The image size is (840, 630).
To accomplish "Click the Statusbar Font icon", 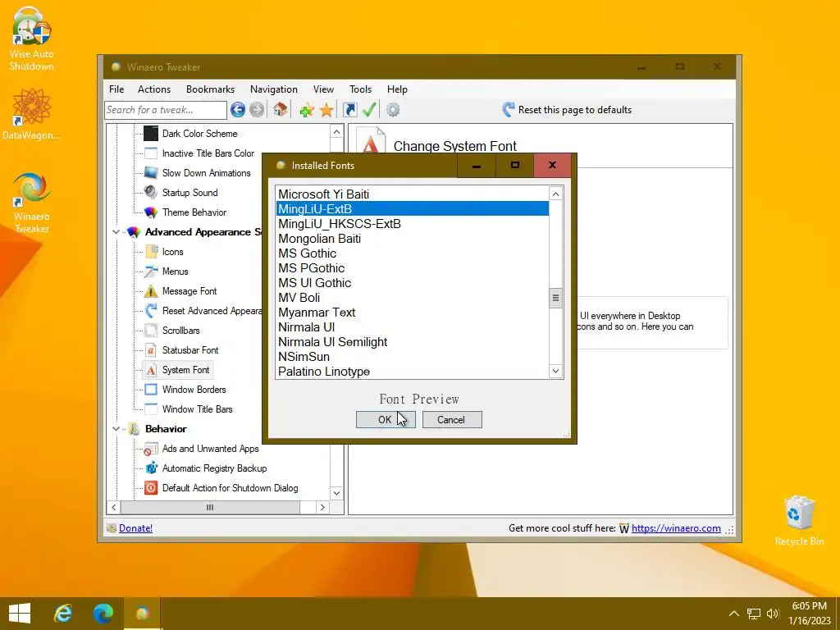I will (151, 349).
